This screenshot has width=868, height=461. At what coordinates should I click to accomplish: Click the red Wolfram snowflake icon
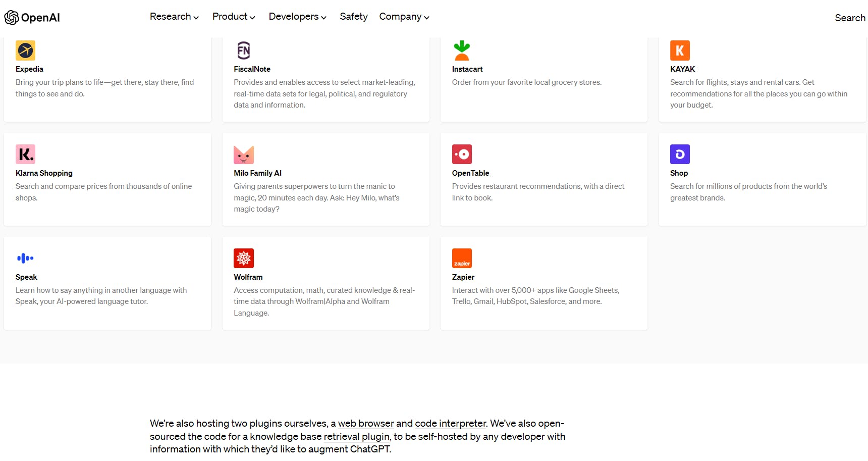tap(244, 259)
